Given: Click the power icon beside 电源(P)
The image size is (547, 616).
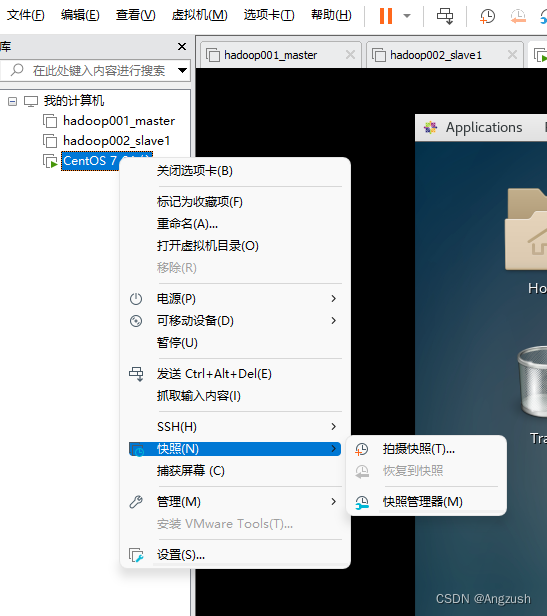Looking at the screenshot, I should point(136,299).
